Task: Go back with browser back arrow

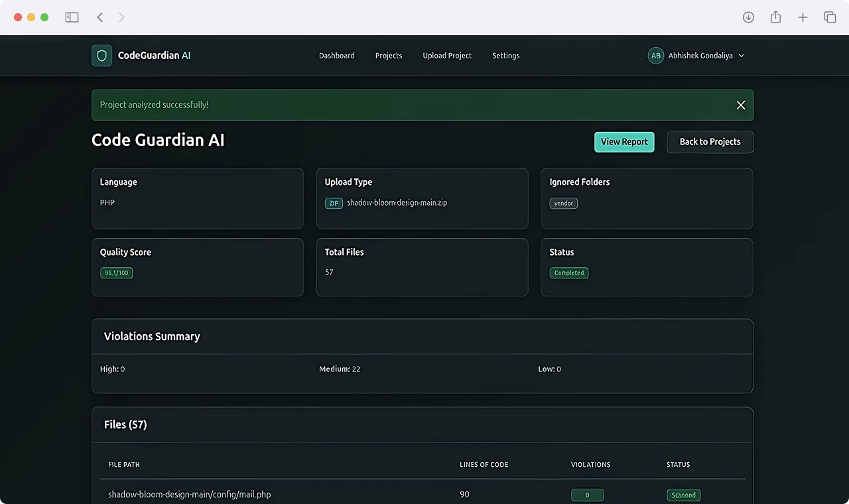Action: 100,17
